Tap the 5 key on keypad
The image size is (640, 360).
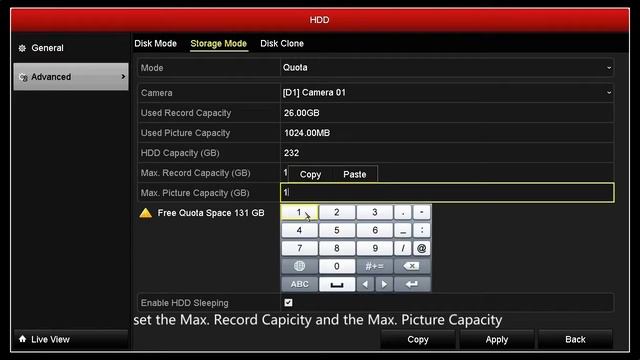point(337,230)
